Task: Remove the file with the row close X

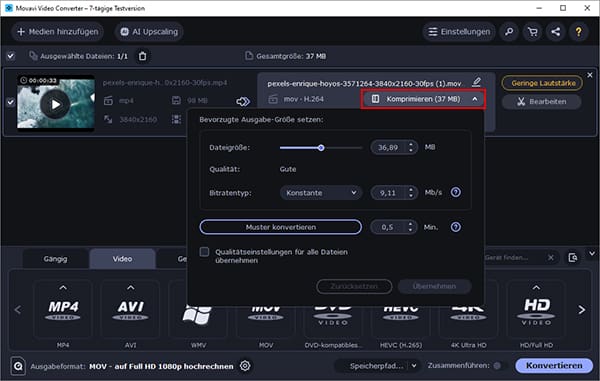Action: 590,75
